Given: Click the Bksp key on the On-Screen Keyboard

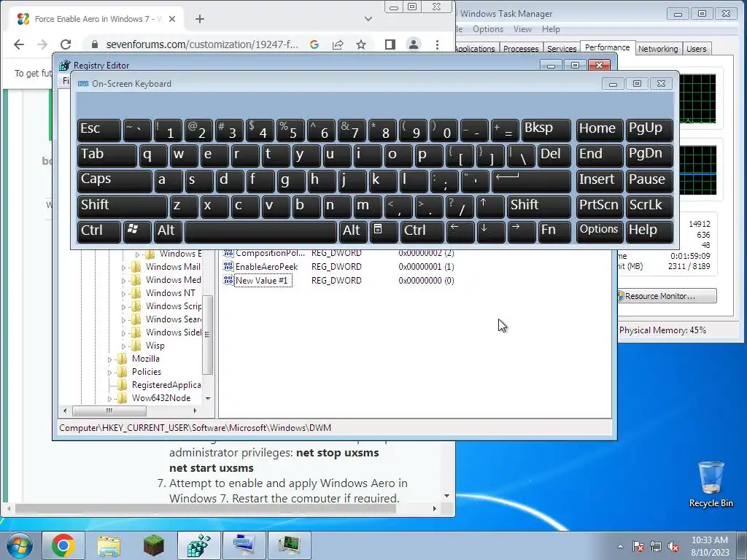Looking at the screenshot, I should [546, 130].
